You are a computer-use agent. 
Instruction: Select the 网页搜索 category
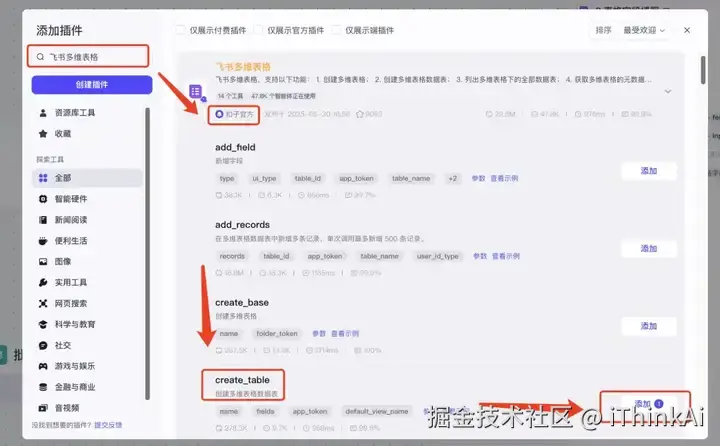coord(87,303)
